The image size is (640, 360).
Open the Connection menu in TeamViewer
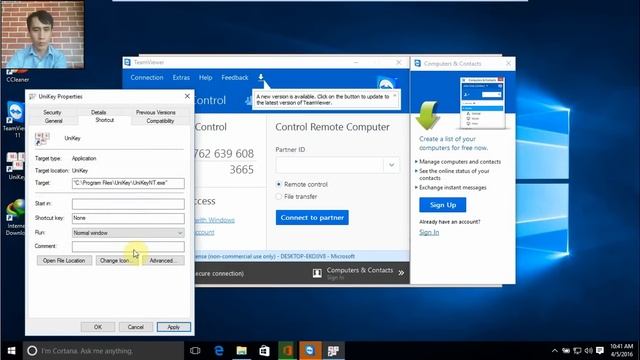(147, 78)
